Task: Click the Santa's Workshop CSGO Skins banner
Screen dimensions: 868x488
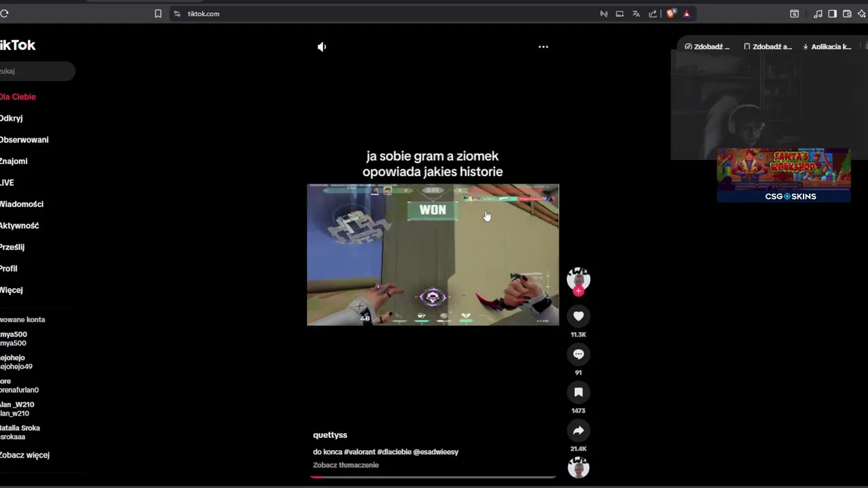Action: coord(783,175)
